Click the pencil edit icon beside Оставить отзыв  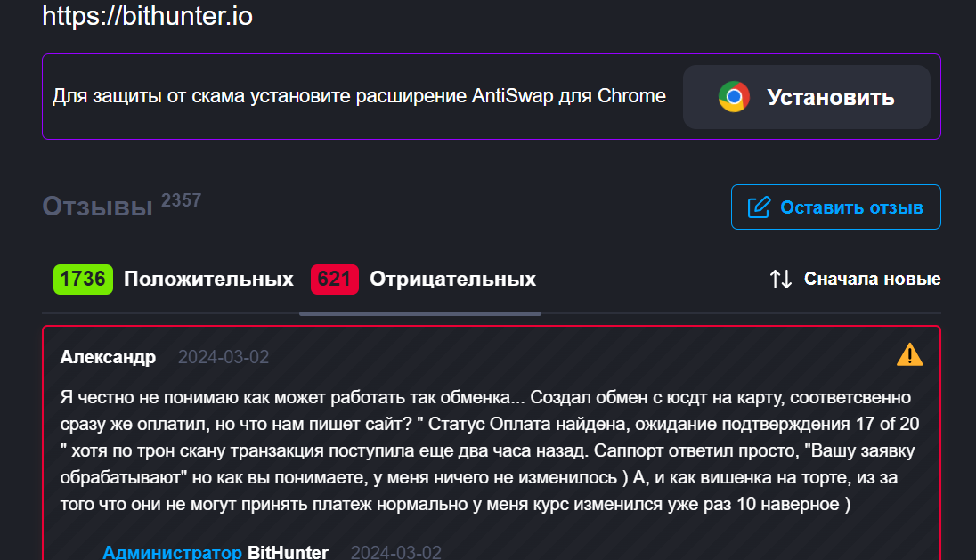click(x=759, y=207)
